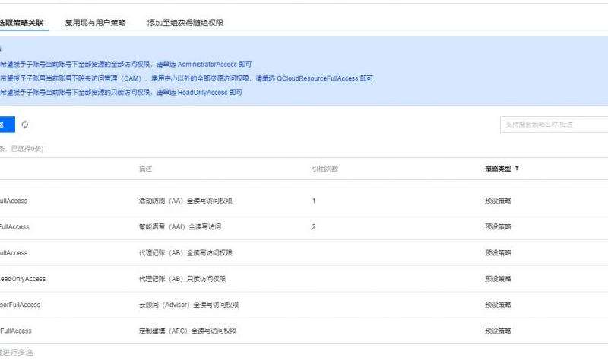The width and height of the screenshot is (608, 364).
Task: Select the 定制建模 (AFC) 全读写访问权限 row
Action: tap(182, 331)
